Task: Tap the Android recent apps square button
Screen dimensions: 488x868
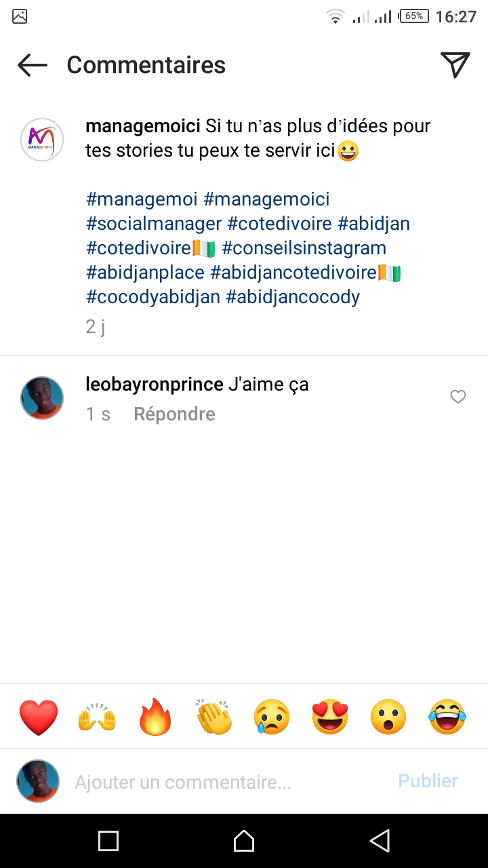Action: (108, 841)
